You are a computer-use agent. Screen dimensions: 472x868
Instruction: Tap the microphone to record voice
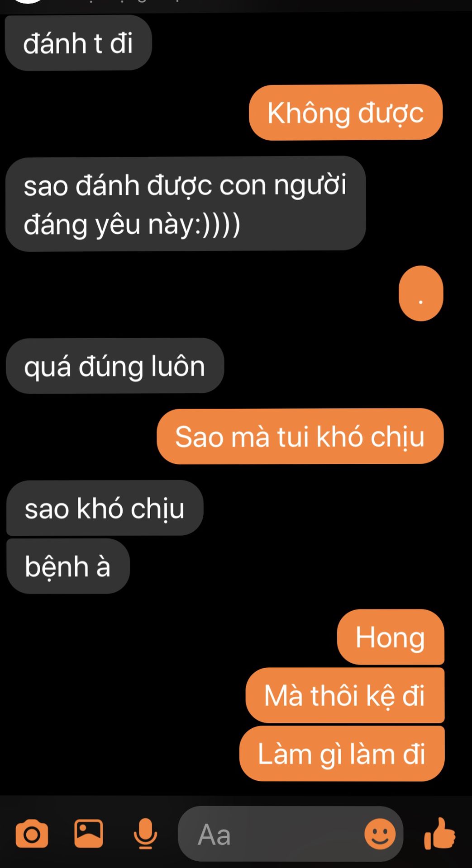coord(145,834)
